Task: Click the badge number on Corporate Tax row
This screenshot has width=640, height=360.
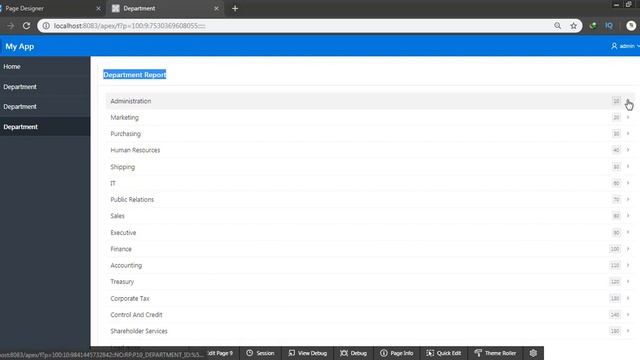Action: [615, 298]
